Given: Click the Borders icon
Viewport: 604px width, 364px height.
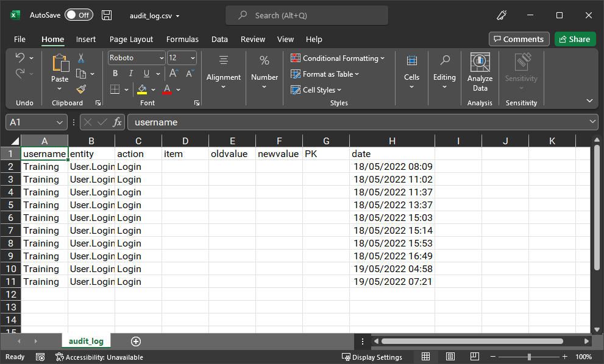Looking at the screenshot, I should coord(115,89).
